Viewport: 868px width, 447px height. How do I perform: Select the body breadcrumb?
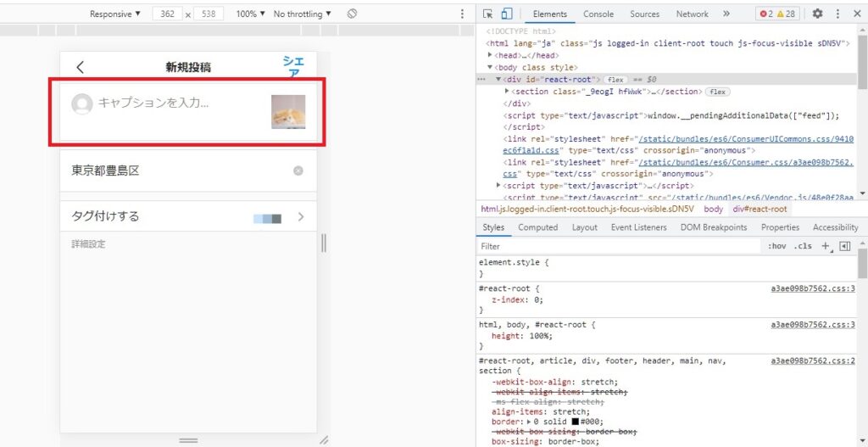[714, 210]
